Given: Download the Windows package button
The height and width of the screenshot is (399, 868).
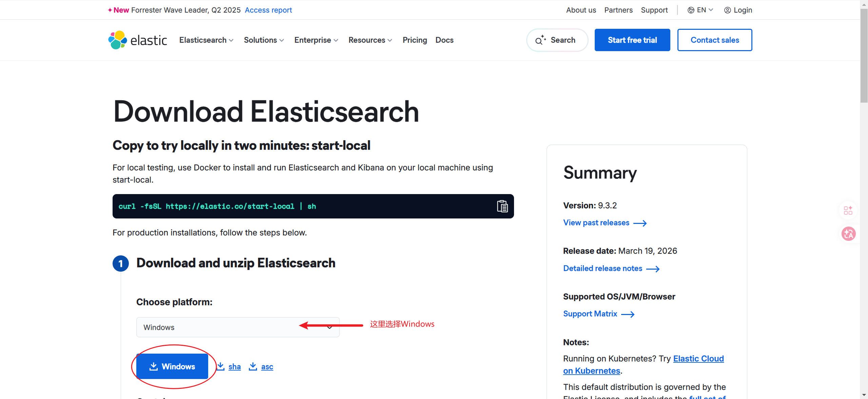Looking at the screenshot, I should [172, 366].
